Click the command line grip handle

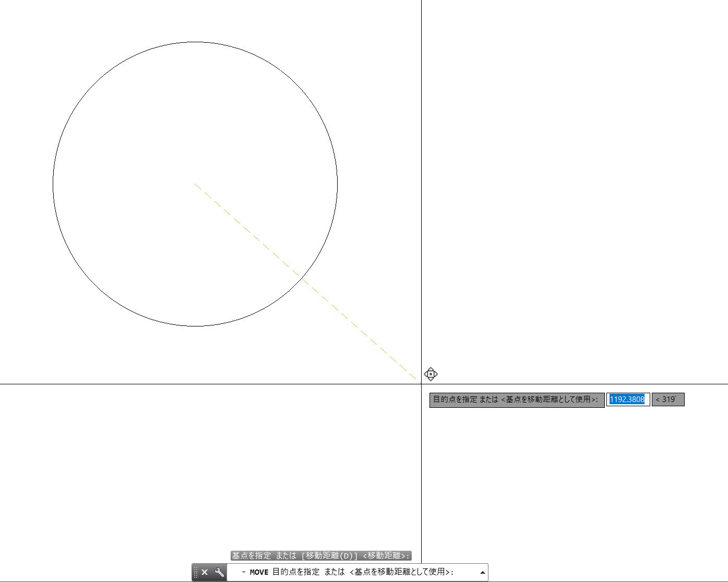(x=196, y=572)
